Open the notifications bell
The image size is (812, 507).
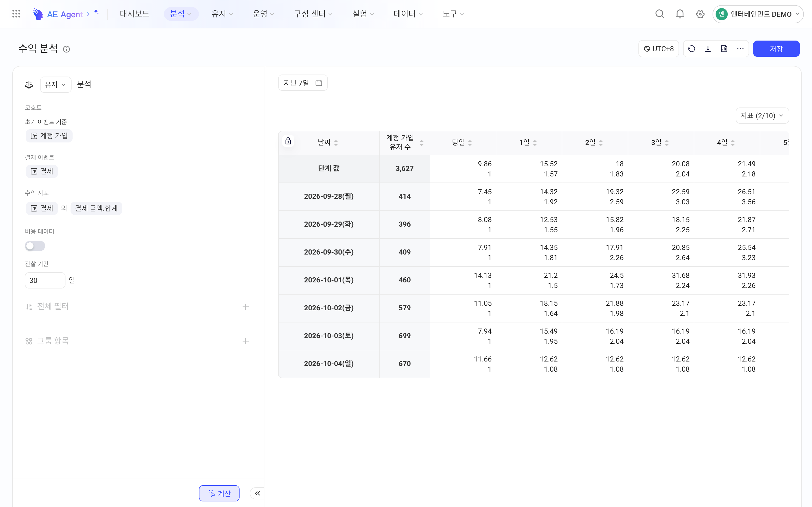680,14
